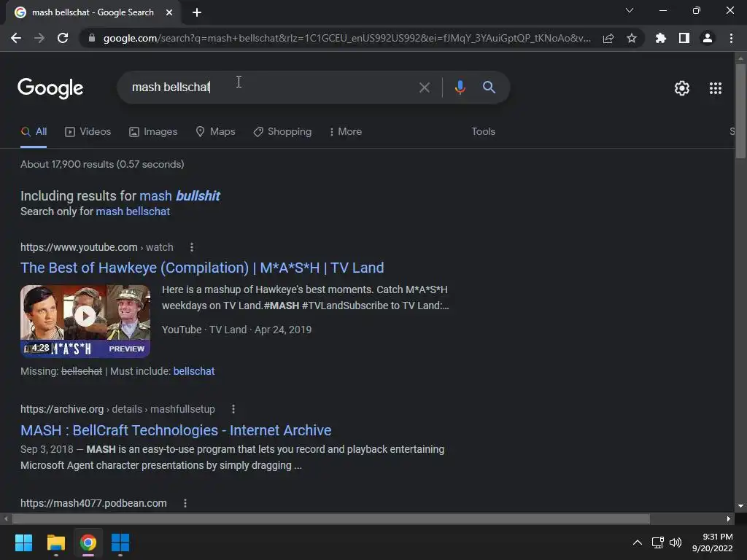Screen dimensions: 747x560
Task: Clear the search box text
Action: coord(424,87)
